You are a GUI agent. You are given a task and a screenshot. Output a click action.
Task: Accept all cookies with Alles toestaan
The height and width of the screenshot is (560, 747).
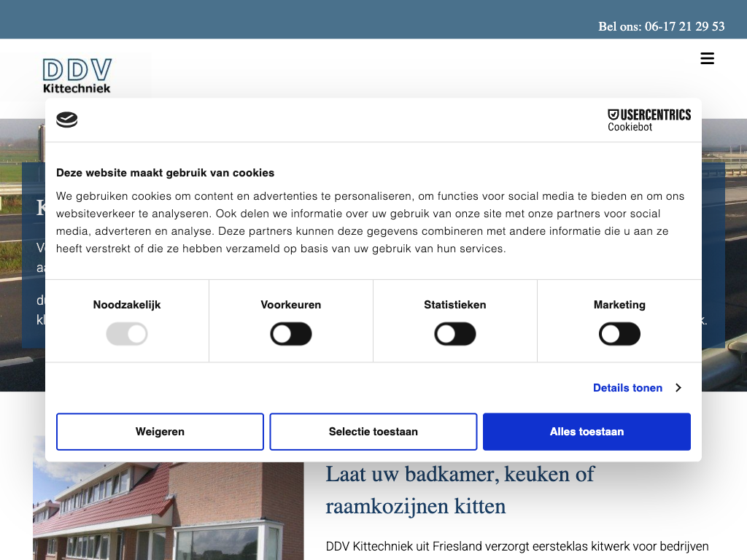(x=587, y=432)
